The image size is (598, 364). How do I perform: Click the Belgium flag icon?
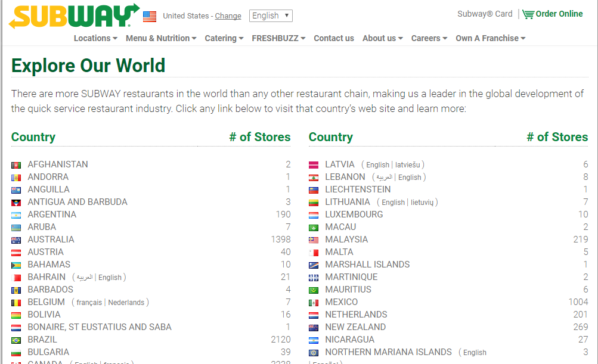coord(16,303)
